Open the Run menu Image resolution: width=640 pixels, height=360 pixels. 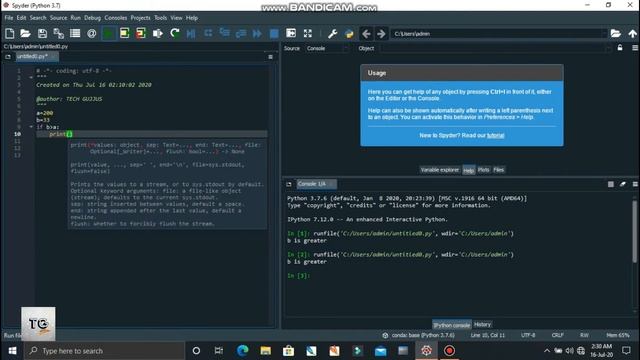click(76, 18)
